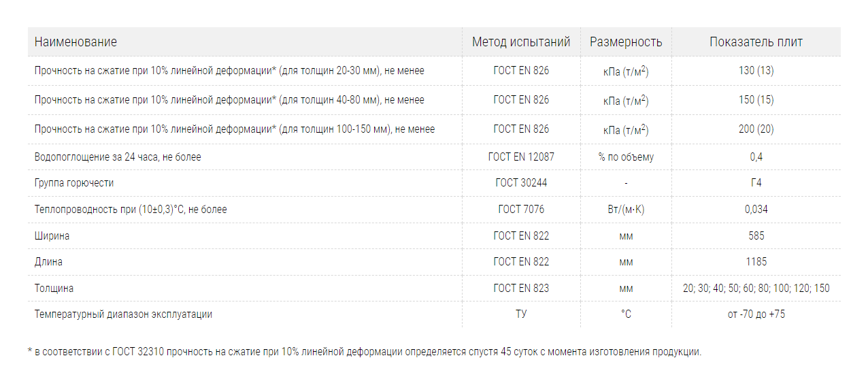
Task: Click the Ширина value 585
Action: [756, 236]
